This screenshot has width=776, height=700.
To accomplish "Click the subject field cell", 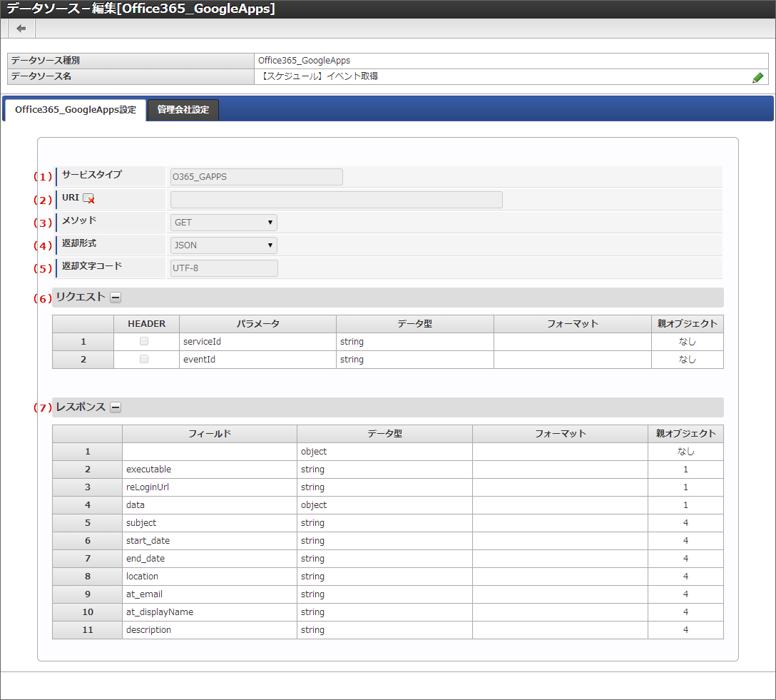I will [210, 523].
